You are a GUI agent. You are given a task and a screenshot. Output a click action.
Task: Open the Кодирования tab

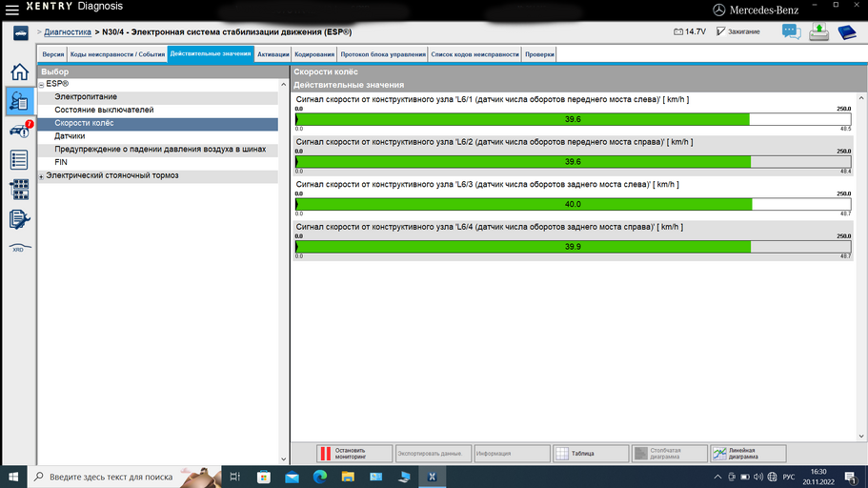click(x=314, y=54)
